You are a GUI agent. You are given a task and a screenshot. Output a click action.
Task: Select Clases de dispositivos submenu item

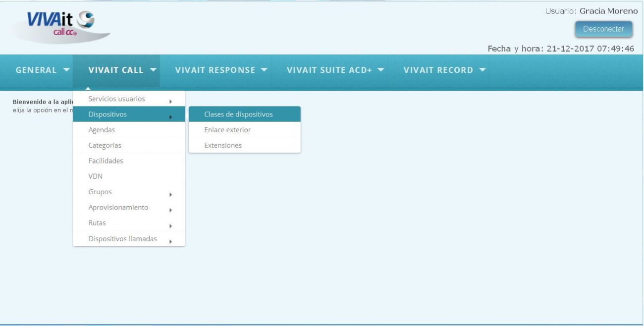[245, 114]
